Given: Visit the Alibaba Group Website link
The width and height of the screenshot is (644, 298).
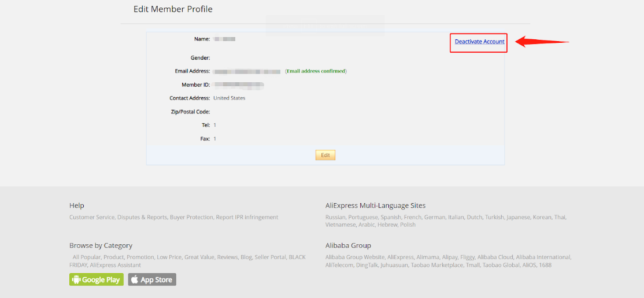Looking at the screenshot, I should (x=355, y=257).
